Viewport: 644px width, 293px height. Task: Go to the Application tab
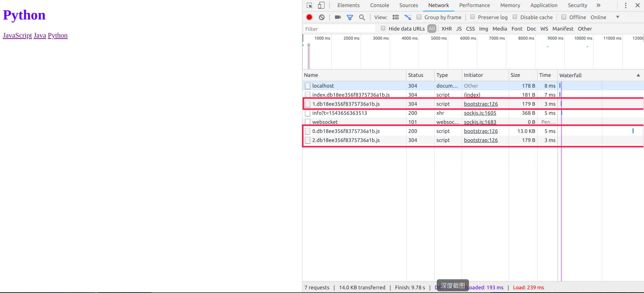[x=544, y=5]
